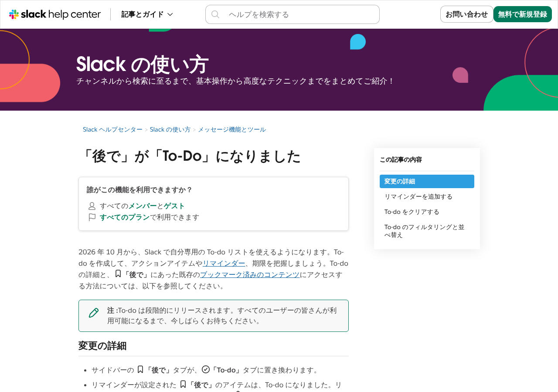Open the すべてのプラン link
The image size is (558, 392).
125,217
